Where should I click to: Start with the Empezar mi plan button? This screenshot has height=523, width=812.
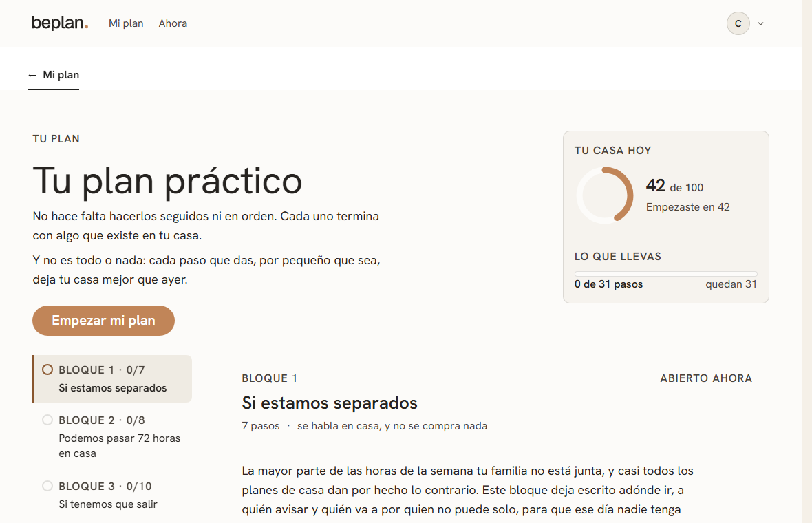coord(104,321)
